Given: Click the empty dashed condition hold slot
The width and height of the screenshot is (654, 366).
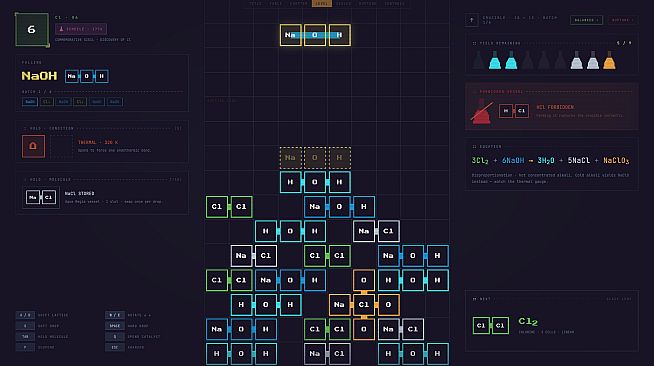Looking at the screenshot, I should [x=62, y=146].
